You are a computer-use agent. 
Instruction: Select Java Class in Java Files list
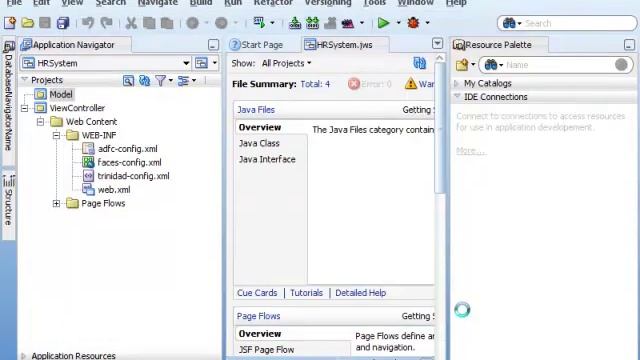[x=259, y=143]
